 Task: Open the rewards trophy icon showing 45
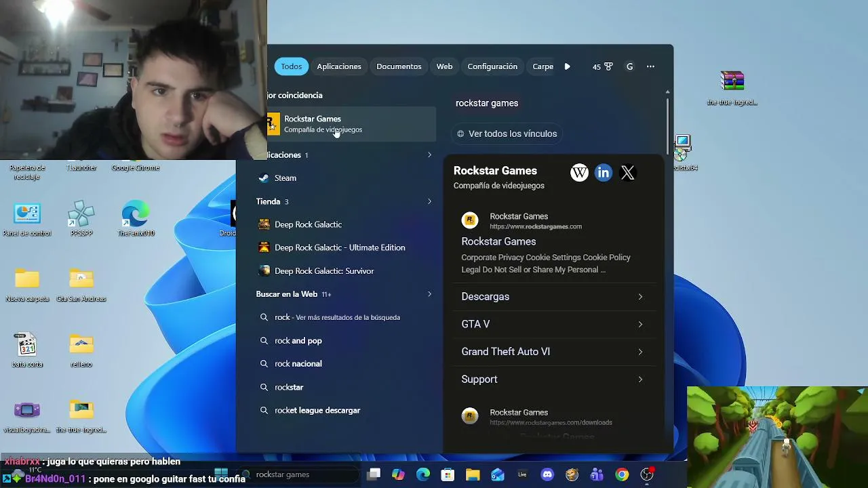(602, 66)
